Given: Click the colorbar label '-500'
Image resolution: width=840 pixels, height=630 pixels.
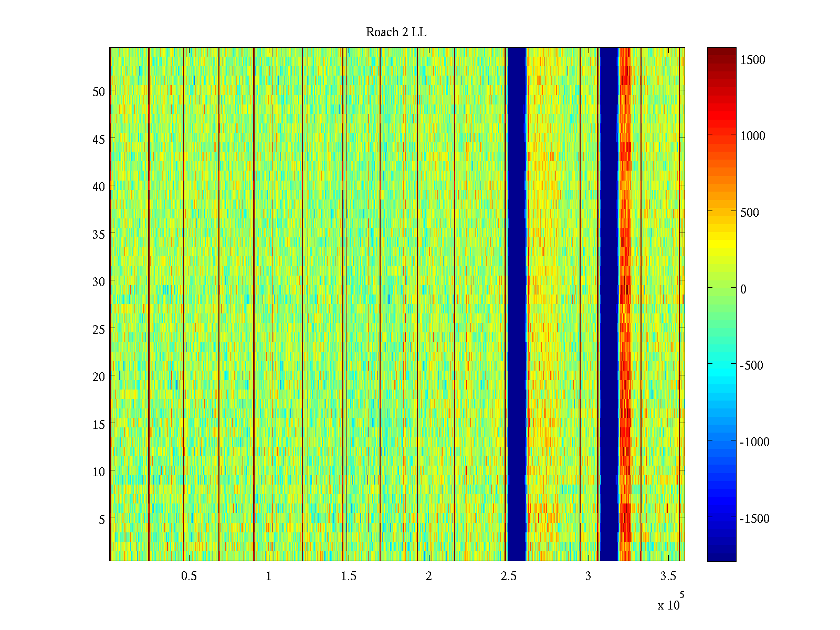Looking at the screenshot, I should 751,366.
